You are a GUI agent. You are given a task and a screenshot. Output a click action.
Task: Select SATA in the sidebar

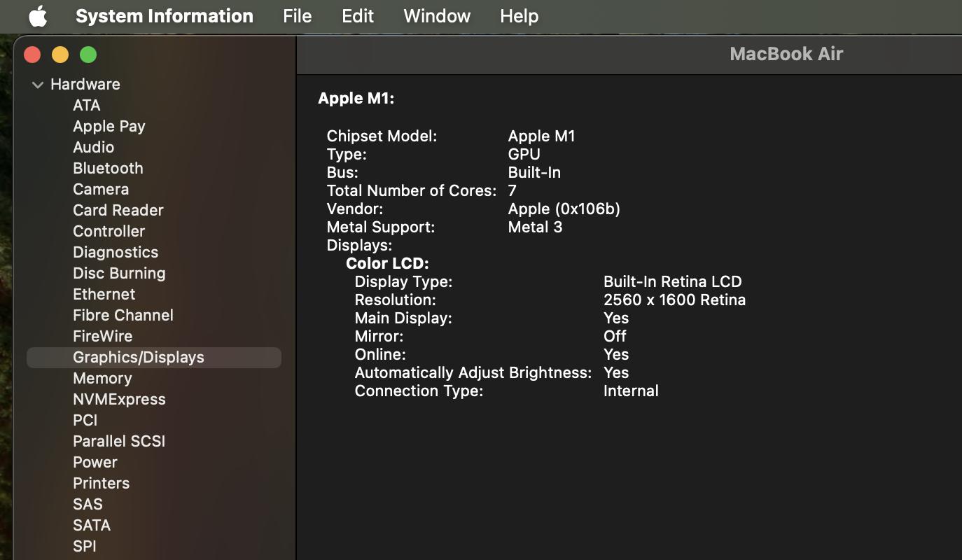point(92,525)
